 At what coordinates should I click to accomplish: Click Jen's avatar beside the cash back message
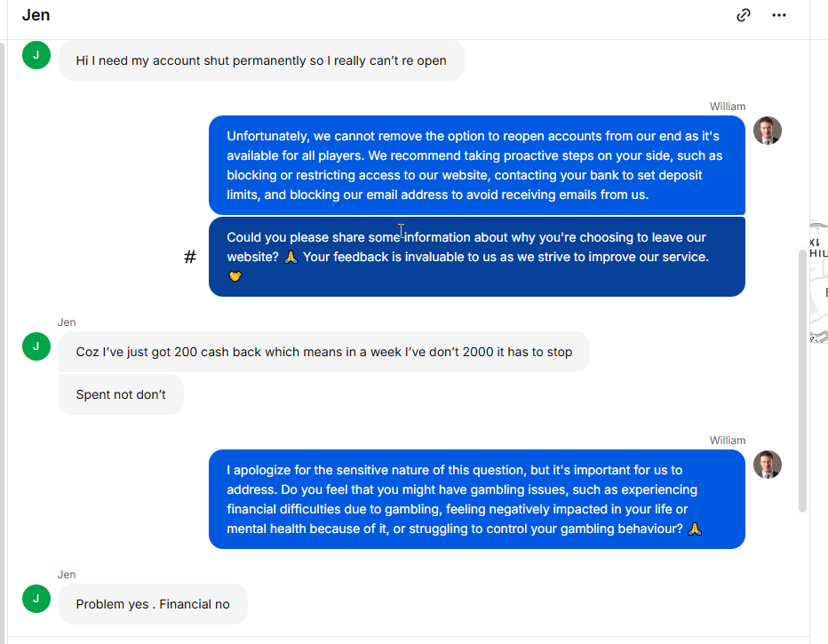pos(36,346)
